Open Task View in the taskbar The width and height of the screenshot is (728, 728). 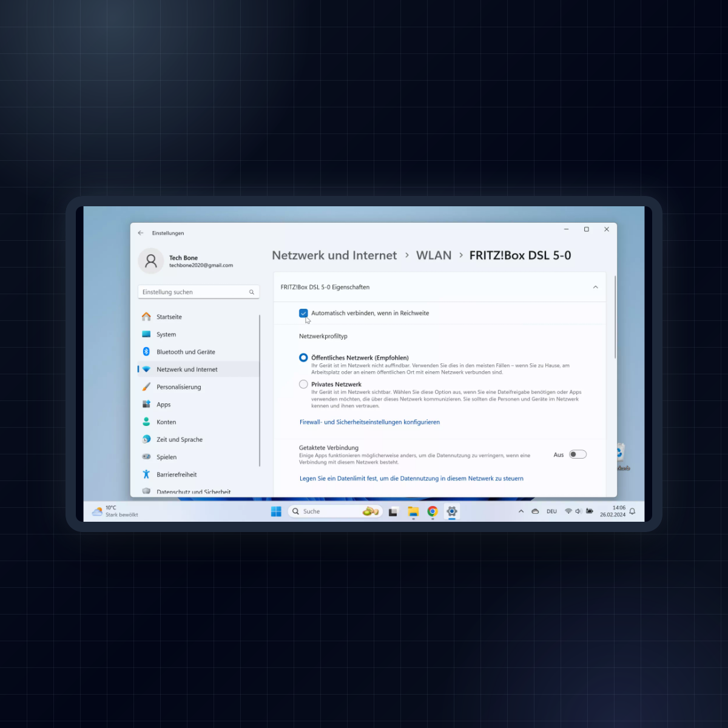393,511
